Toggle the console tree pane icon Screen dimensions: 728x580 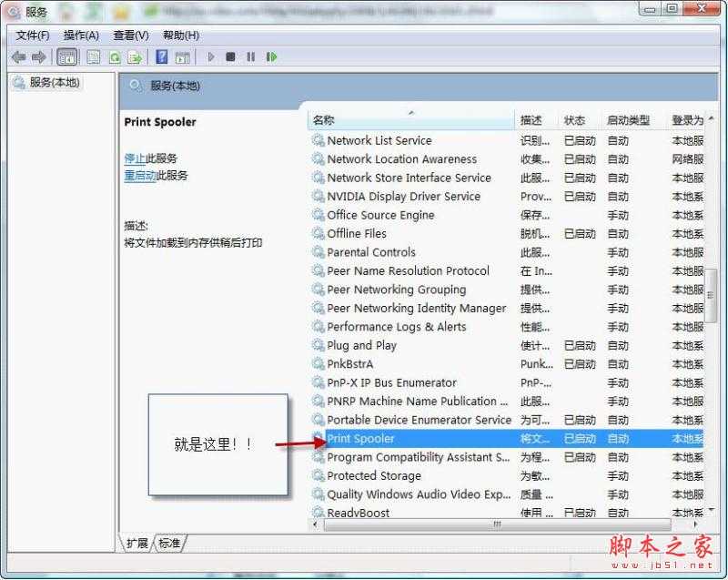66,56
